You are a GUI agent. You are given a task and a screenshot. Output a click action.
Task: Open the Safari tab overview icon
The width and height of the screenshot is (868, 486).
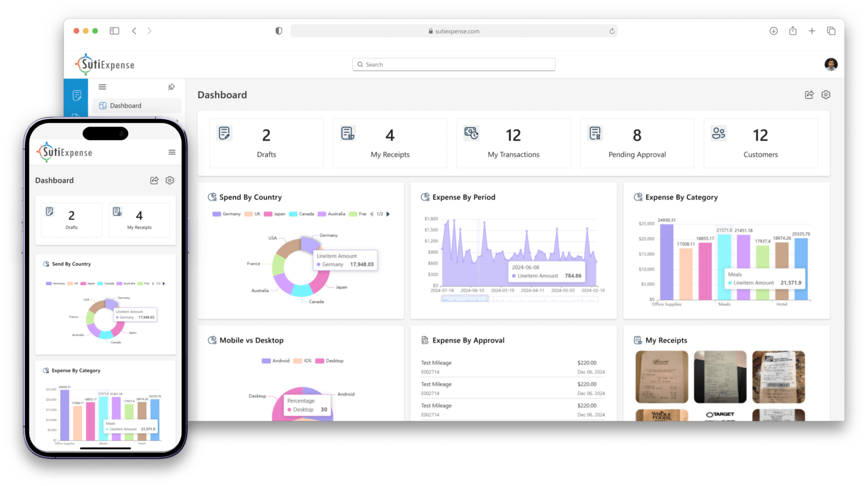(x=831, y=31)
